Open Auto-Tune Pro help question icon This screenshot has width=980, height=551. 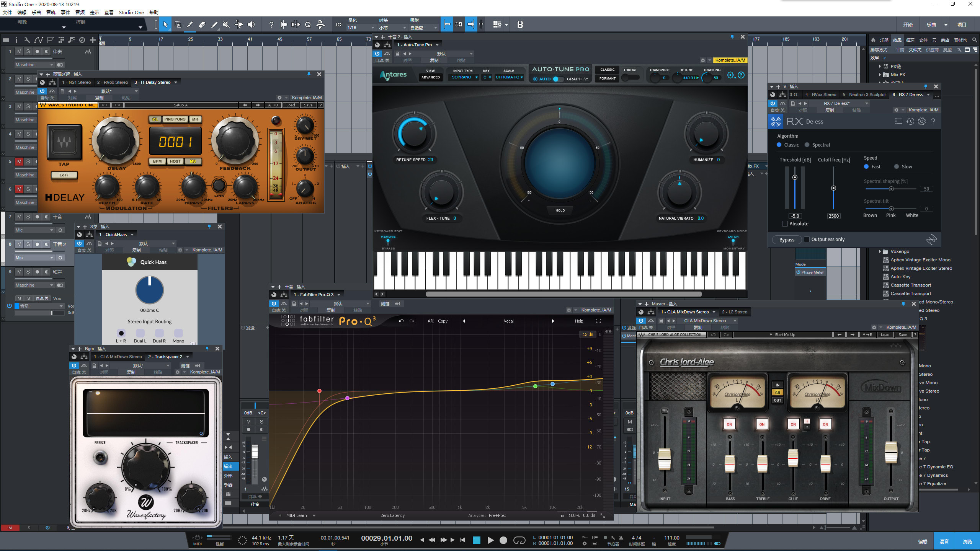tap(741, 75)
